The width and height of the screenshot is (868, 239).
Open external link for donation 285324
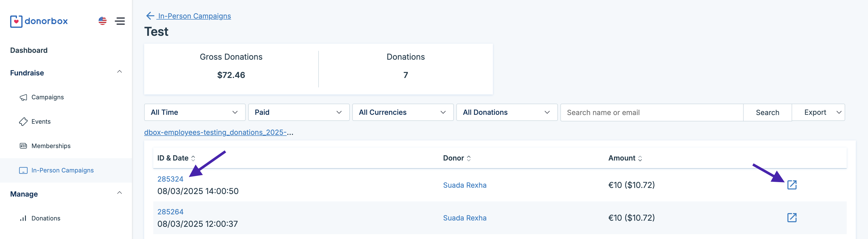coord(792,185)
